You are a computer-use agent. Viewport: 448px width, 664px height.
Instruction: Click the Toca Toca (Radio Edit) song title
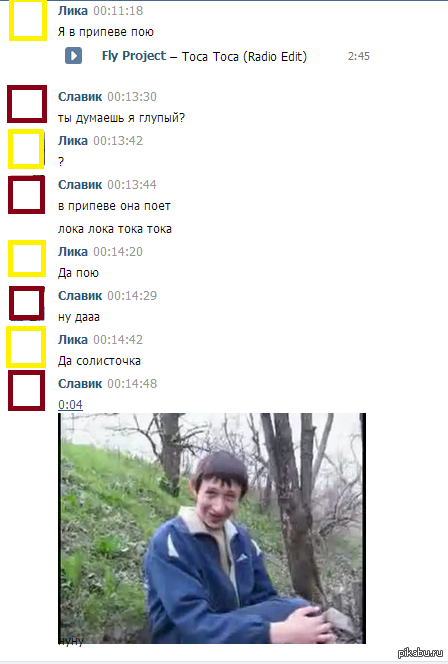[x=244, y=56]
